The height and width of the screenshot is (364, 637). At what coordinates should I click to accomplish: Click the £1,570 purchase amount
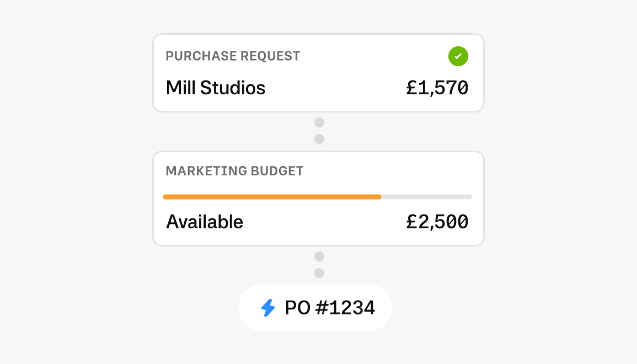click(x=437, y=88)
